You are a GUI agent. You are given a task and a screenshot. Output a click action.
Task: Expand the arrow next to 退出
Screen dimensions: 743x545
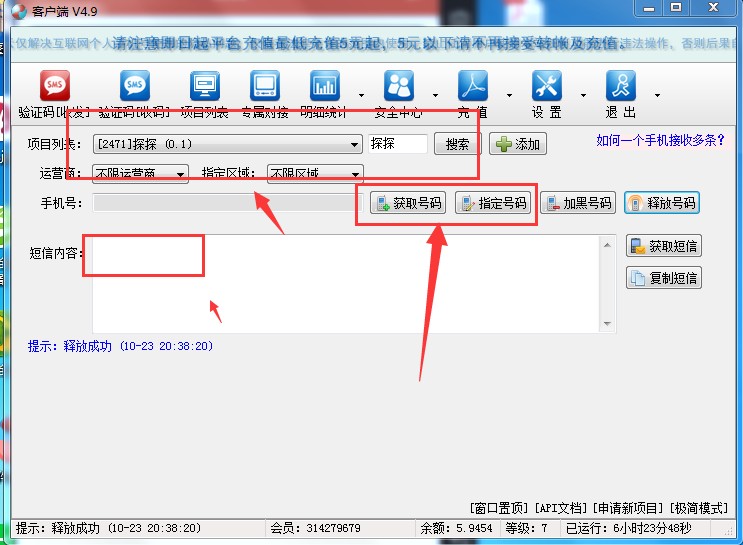click(657, 95)
